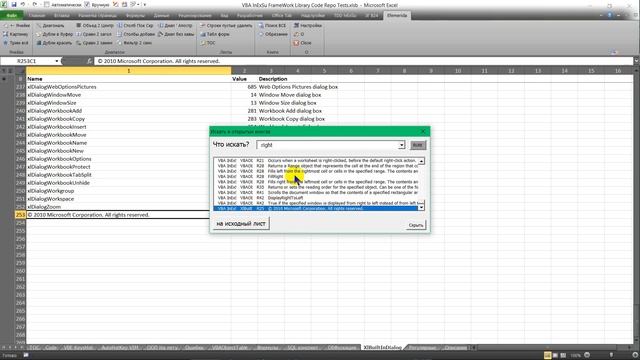The width and height of the screenshot is (640, 360).
Task: Click the Redo arrow in the quick access toolbar
Action: click(35, 4)
